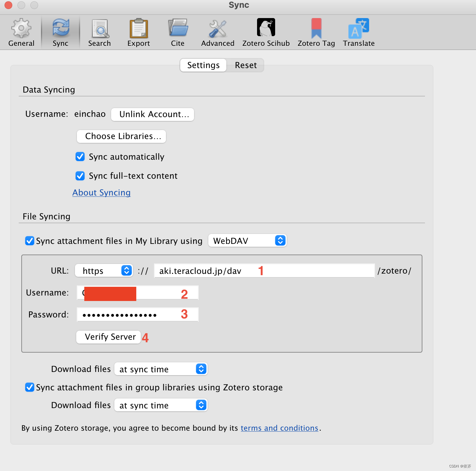Click the Unlink Account button
Screen dimensions: 476x471
(x=152, y=115)
